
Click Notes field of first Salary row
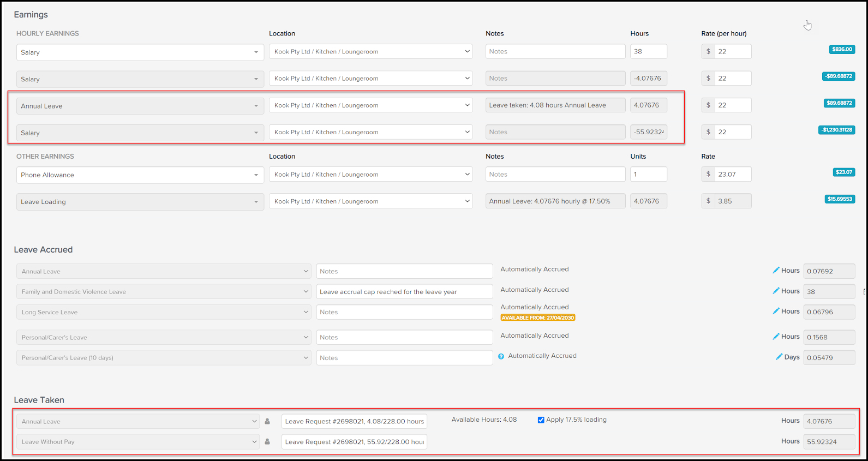click(555, 51)
